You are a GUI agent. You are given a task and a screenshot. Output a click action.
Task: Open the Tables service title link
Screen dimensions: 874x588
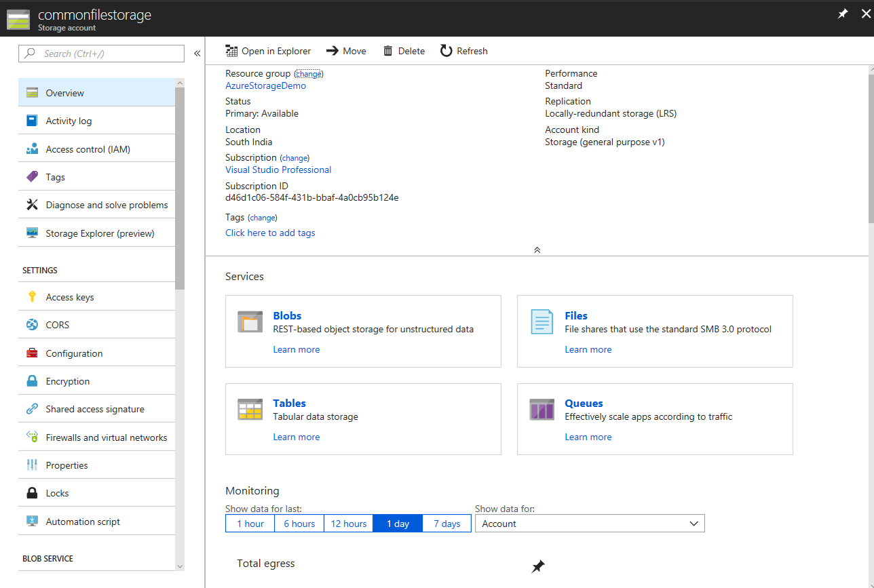click(289, 403)
